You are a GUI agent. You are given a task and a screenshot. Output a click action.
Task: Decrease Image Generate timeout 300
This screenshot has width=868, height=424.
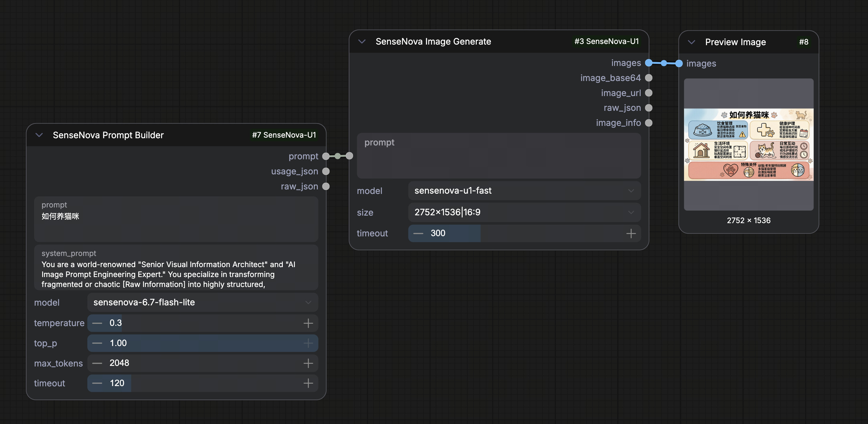click(418, 233)
